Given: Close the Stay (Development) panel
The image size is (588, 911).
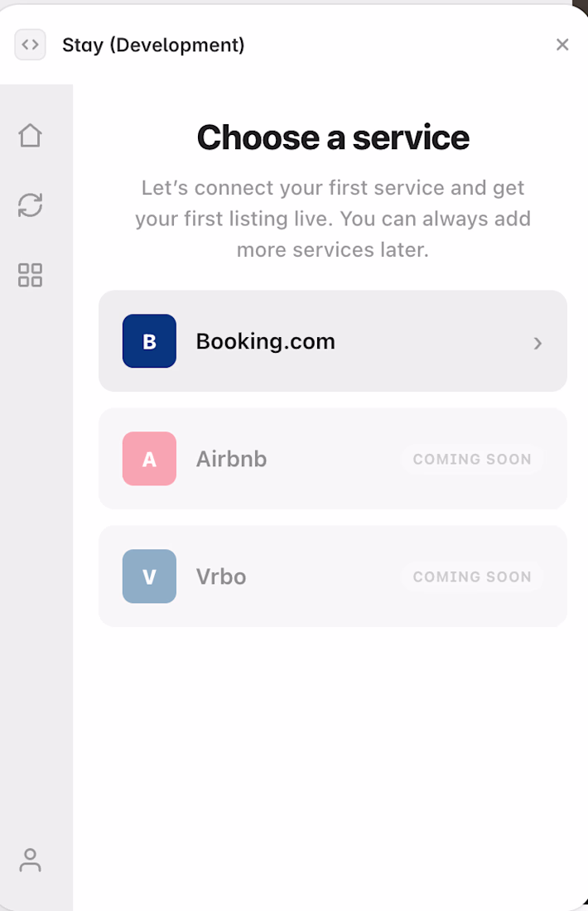Looking at the screenshot, I should pos(561,45).
